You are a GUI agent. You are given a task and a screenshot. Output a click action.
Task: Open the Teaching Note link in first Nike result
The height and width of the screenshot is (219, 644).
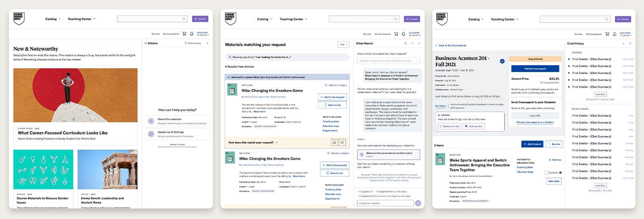pyautogui.click(x=331, y=121)
